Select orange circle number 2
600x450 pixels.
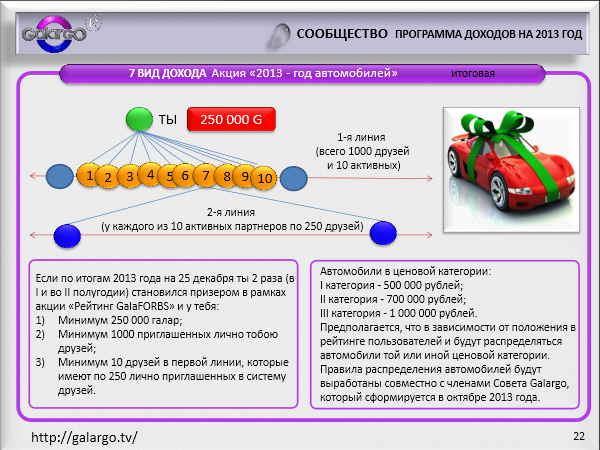coord(108,177)
